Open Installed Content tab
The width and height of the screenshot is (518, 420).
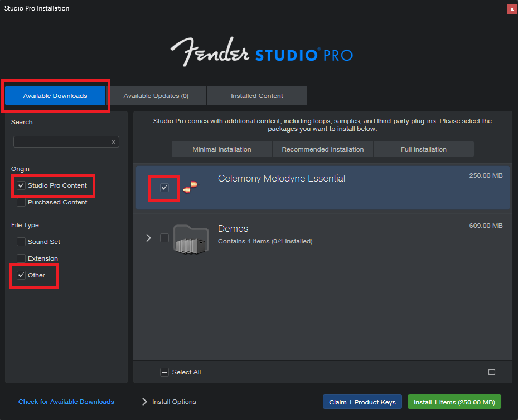click(256, 96)
